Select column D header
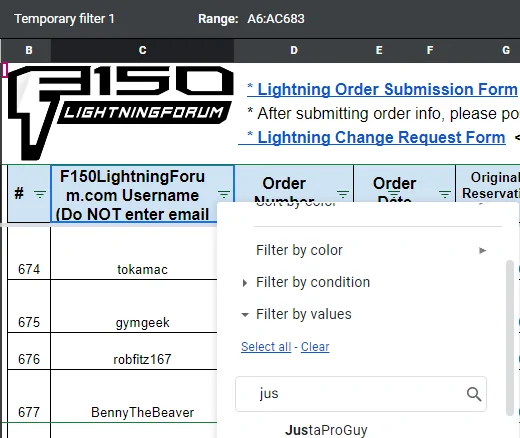Viewport: 520px width, 438px height. tap(294, 50)
